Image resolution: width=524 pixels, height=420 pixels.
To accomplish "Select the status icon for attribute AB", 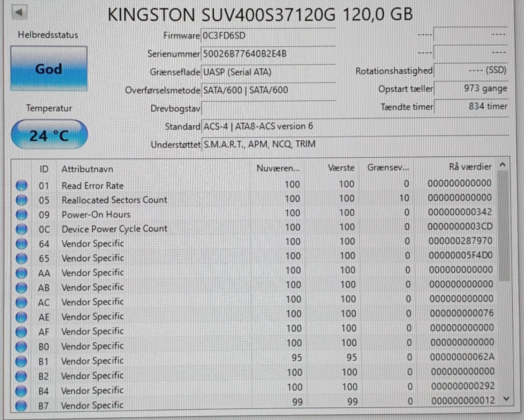I will tap(21, 288).
